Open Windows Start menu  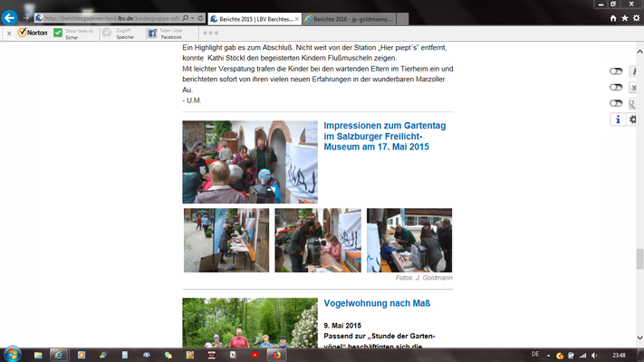pyautogui.click(x=12, y=354)
